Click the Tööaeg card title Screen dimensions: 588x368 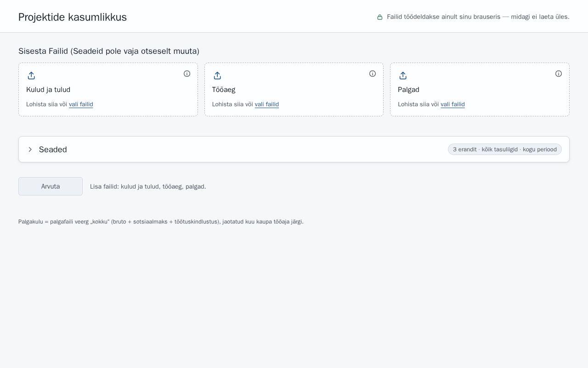point(224,90)
